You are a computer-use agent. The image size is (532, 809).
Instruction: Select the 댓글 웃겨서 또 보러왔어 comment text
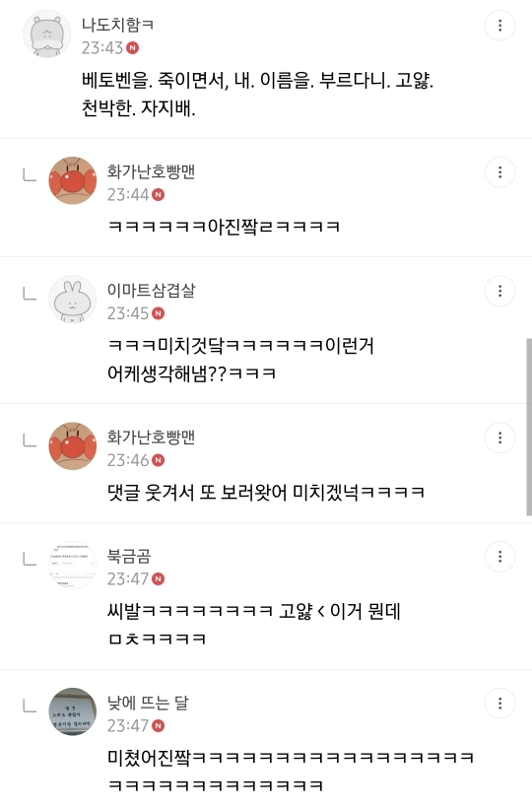click(266, 492)
